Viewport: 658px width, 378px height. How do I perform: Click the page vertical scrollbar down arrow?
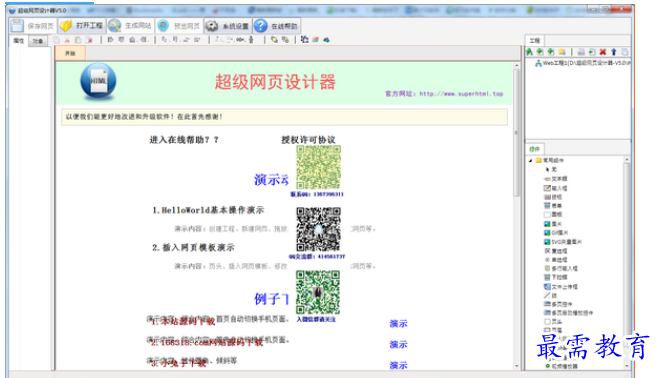click(x=517, y=366)
